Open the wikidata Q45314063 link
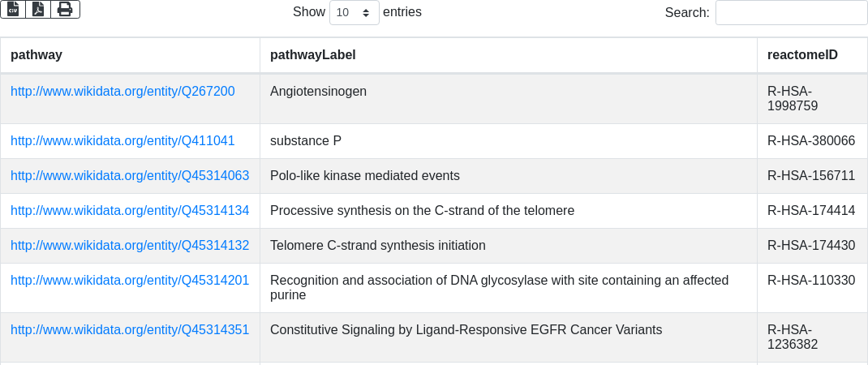This screenshot has height=365, width=868. coord(130,176)
